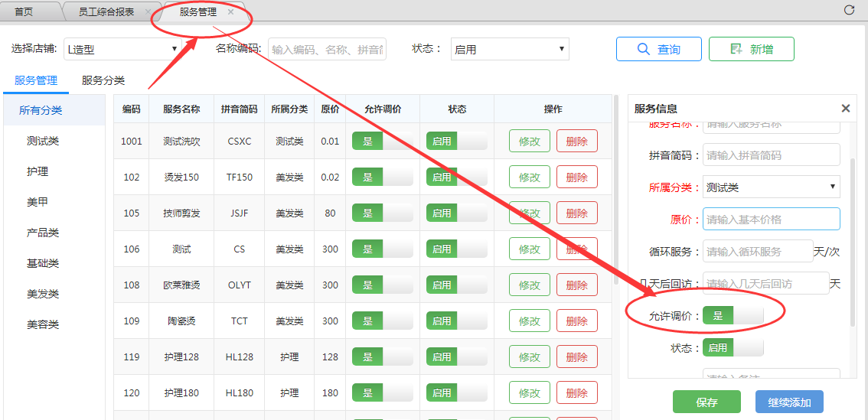This screenshot has height=420, width=868.
Task: Click 修改 for 测试洗吹 row
Action: 529,141
